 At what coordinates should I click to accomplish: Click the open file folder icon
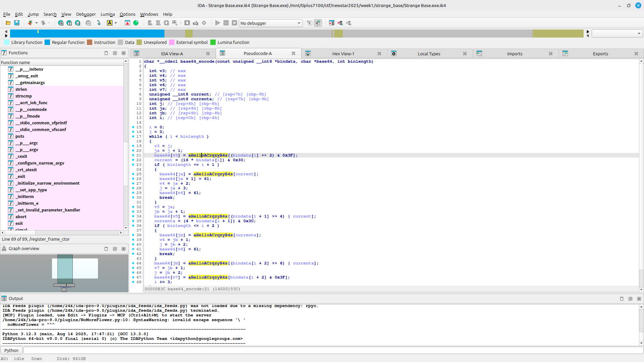point(8,23)
